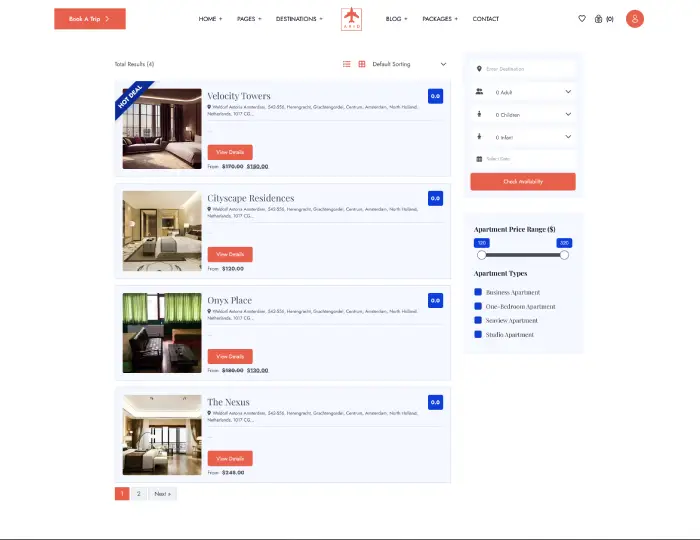The height and width of the screenshot is (540, 700).
Task: Open the Velocity Towers room thumbnail
Action: [x=162, y=129]
